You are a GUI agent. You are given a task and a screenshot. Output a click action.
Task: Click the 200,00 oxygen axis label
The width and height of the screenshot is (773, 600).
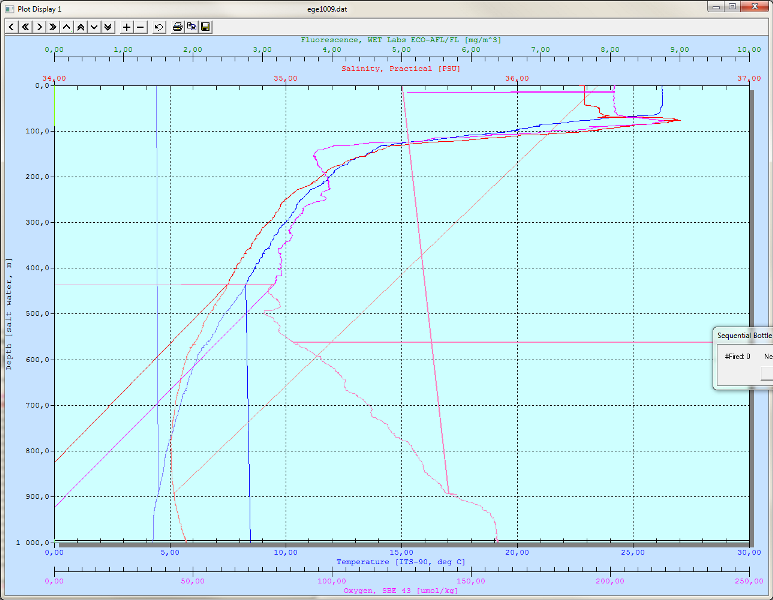point(610,581)
